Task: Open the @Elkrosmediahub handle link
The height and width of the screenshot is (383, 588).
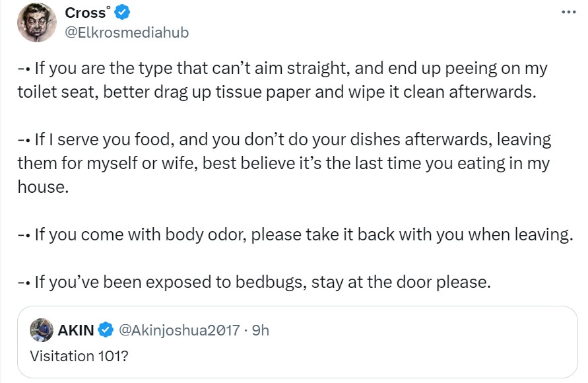Action: [127, 32]
